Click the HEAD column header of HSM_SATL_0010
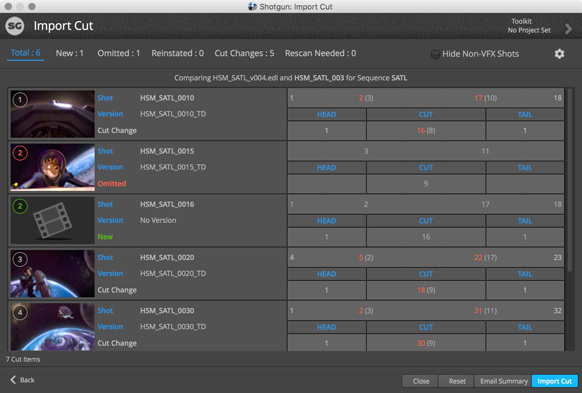Image resolution: width=582 pixels, height=393 pixels. [x=327, y=114]
